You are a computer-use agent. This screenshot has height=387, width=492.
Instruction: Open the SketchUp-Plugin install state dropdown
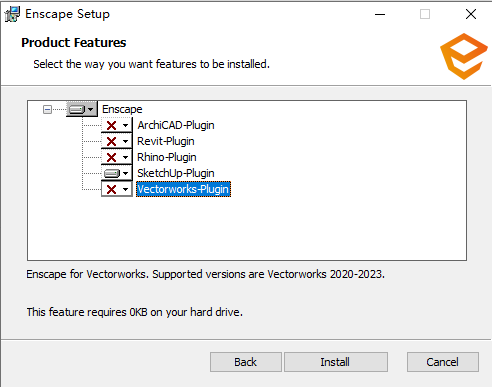(117, 173)
